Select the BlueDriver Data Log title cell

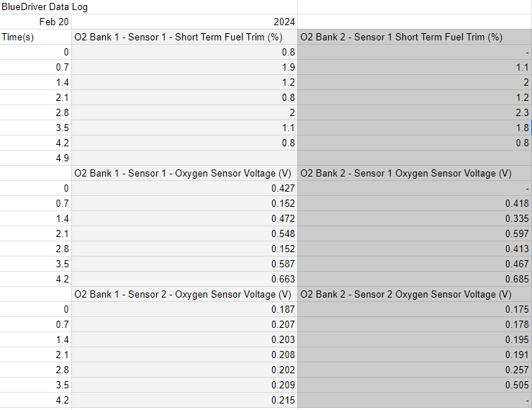pyautogui.click(x=45, y=6)
